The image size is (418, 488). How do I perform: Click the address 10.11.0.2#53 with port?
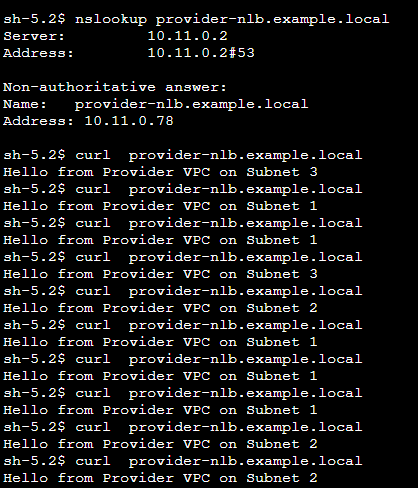click(x=201, y=53)
